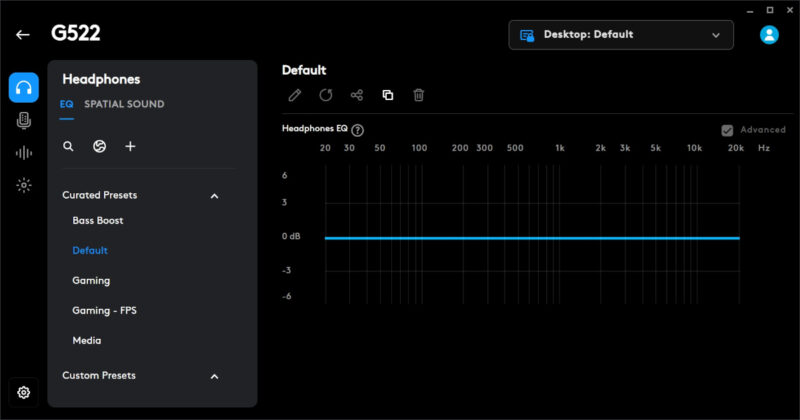Screen dimensions: 800x420
Task: Click the 100 Hz frequency label
Action: pyautogui.click(x=419, y=148)
